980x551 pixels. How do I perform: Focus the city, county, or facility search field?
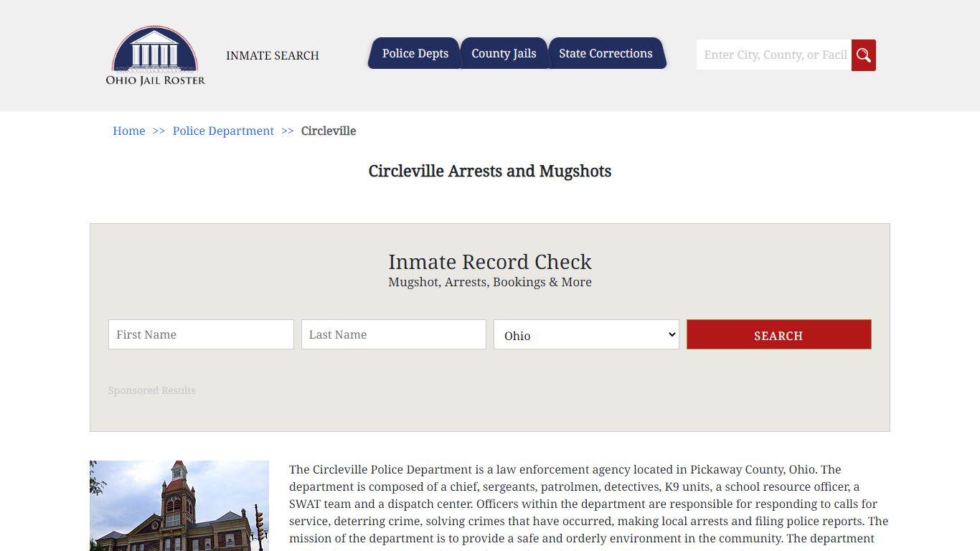(x=774, y=55)
